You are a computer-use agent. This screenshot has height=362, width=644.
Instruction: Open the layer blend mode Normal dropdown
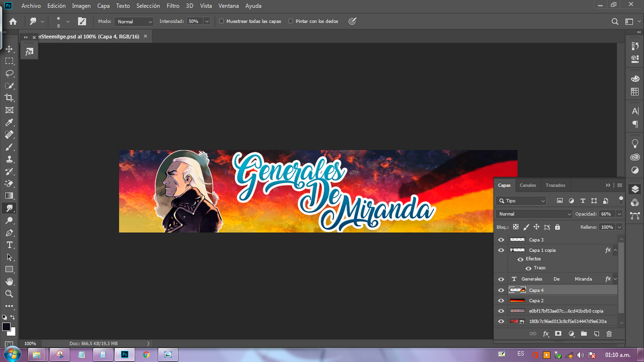click(x=534, y=214)
